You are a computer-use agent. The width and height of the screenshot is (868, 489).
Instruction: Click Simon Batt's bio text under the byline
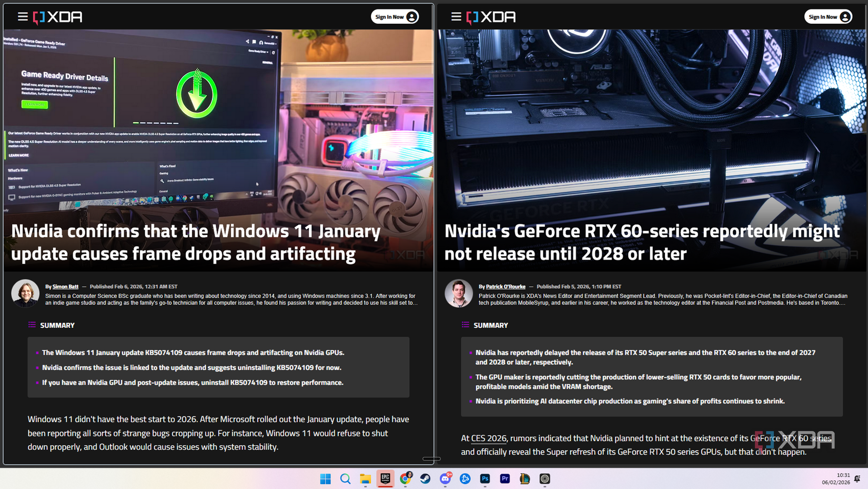point(231,300)
